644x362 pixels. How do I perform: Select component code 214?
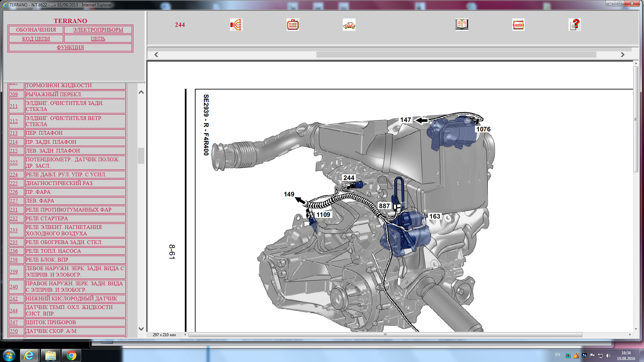point(14,142)
